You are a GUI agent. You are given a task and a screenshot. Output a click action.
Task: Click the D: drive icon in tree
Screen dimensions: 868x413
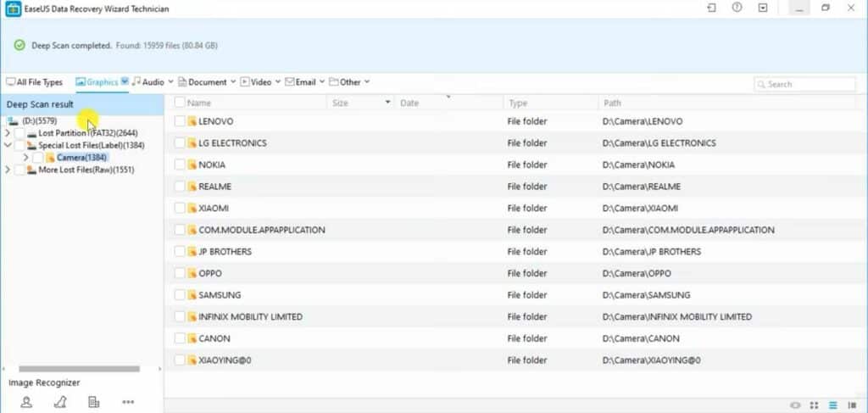13,120
